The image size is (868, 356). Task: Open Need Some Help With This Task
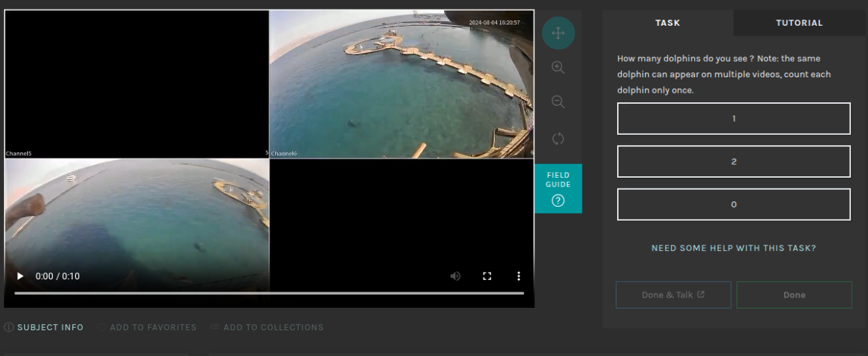coord(734,248)
